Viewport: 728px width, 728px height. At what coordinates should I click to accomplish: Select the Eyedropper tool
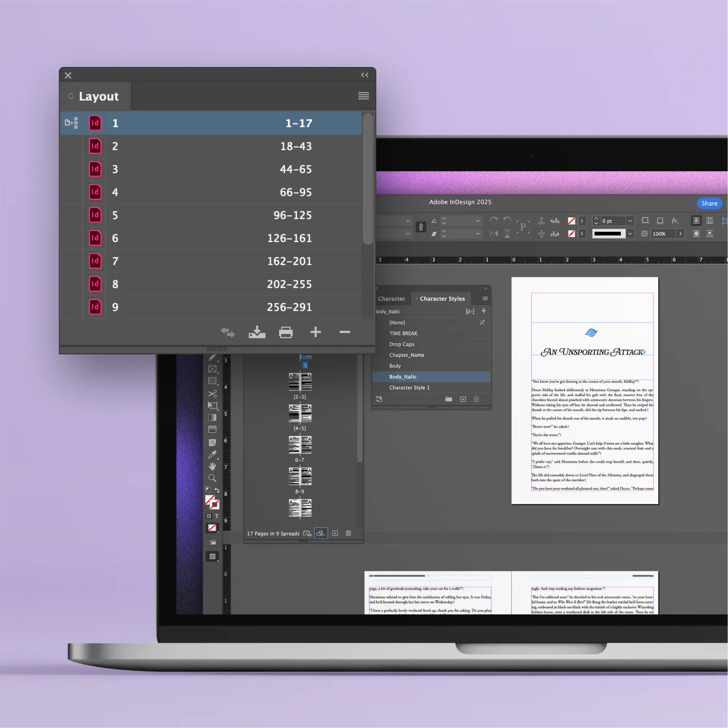point(212,454)
